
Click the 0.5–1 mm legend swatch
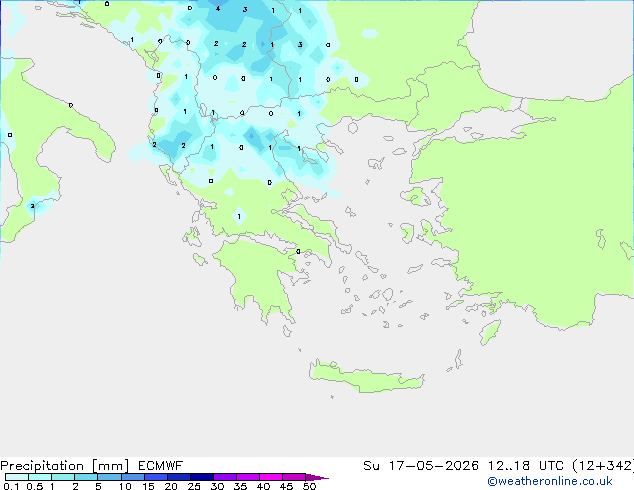click(x=40, y=477)
